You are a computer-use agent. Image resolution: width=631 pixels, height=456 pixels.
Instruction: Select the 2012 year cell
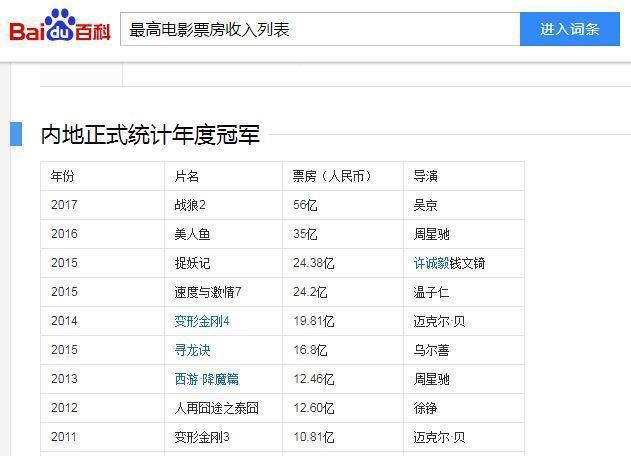point(103,408)
